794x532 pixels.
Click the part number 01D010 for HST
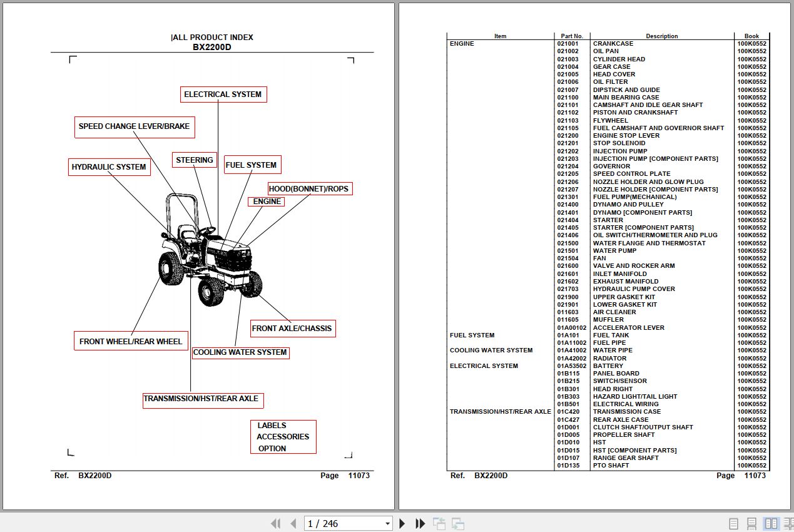(x=568, y=442)
